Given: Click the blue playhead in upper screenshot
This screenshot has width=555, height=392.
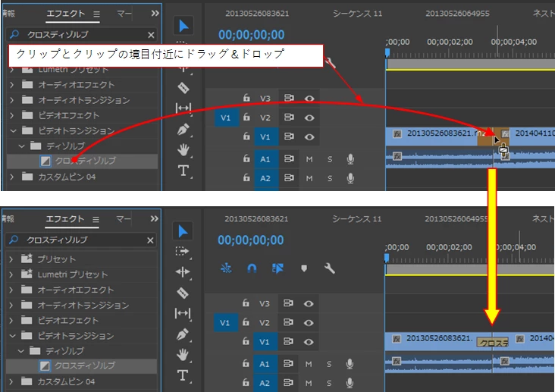Looking at the screenshot, I should 387,53.
